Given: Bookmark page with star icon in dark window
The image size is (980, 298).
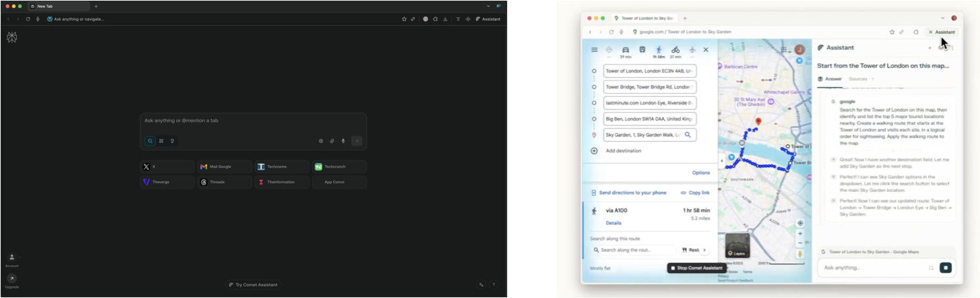Looking at the screenshot, I should (x=404, y=19).
